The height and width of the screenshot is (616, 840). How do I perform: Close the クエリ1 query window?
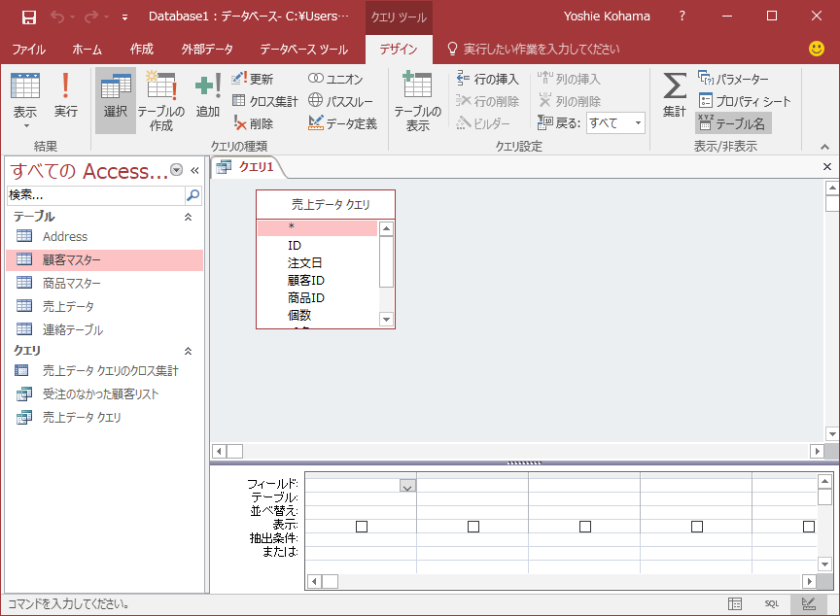(827, 167)
